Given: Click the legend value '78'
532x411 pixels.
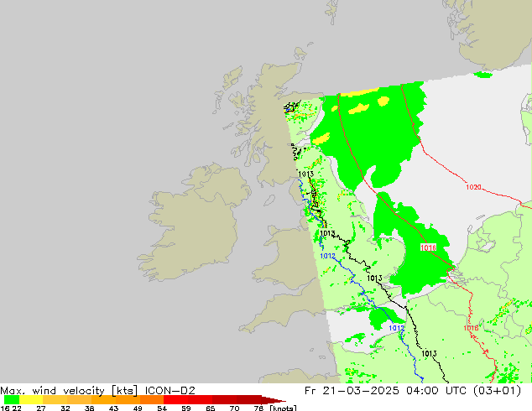Looking at the screenshot, I should [258, 408].
